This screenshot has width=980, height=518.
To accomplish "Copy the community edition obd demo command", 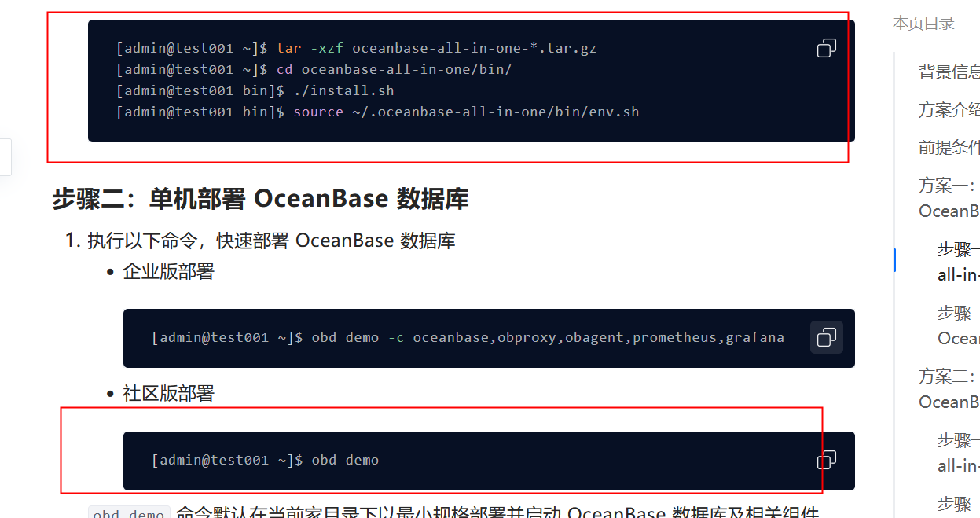I will [x=826, y=460].
